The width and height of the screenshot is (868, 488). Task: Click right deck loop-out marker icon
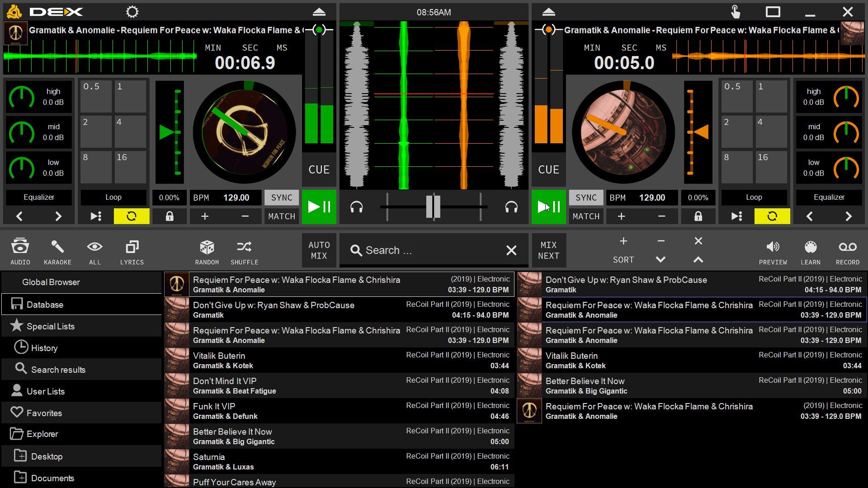(x=737, y=216)
